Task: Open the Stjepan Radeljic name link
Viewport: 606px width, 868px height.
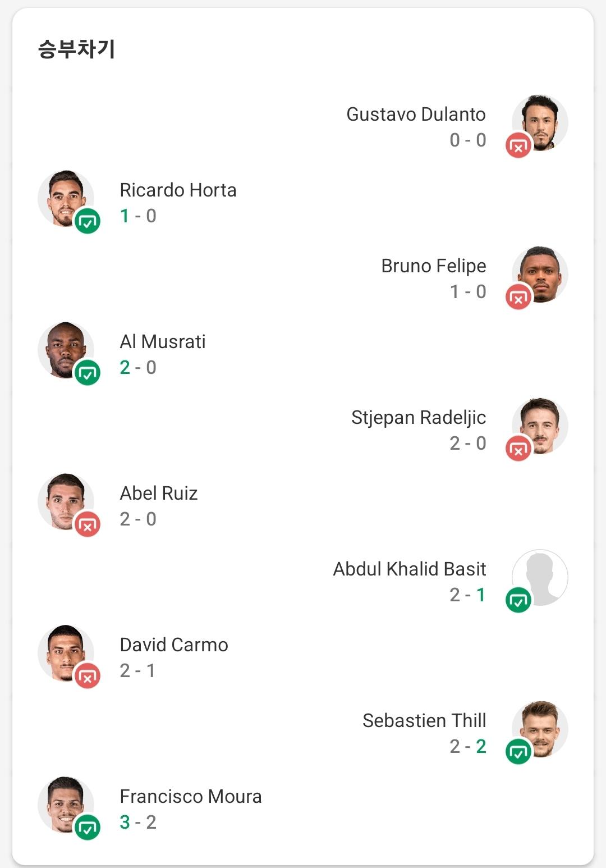Action: pyautogui.click(x=419, y=418)
